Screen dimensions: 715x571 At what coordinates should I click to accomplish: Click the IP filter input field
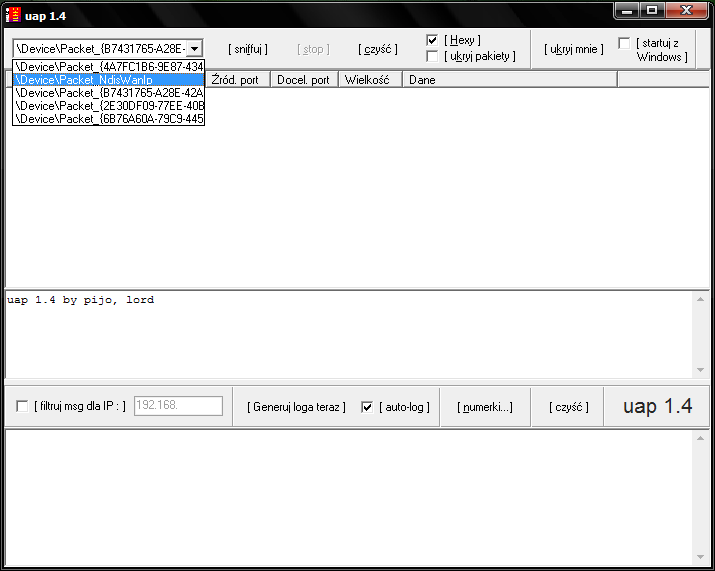[x=178, y=406]
